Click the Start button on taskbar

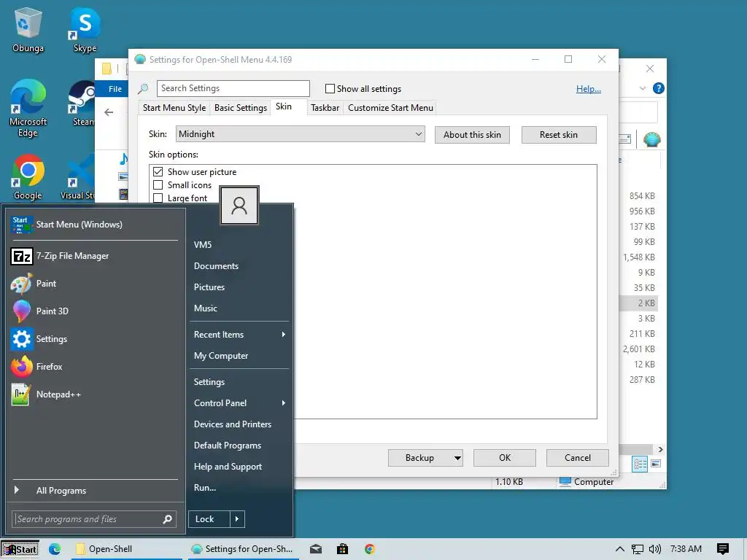20,549
